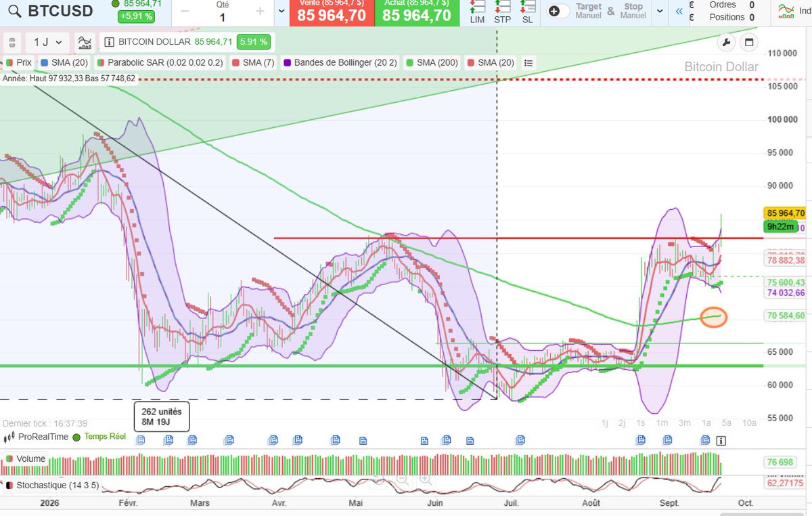Click the 78 882,38 price label

pyautogui.click(x=786, y=260)
